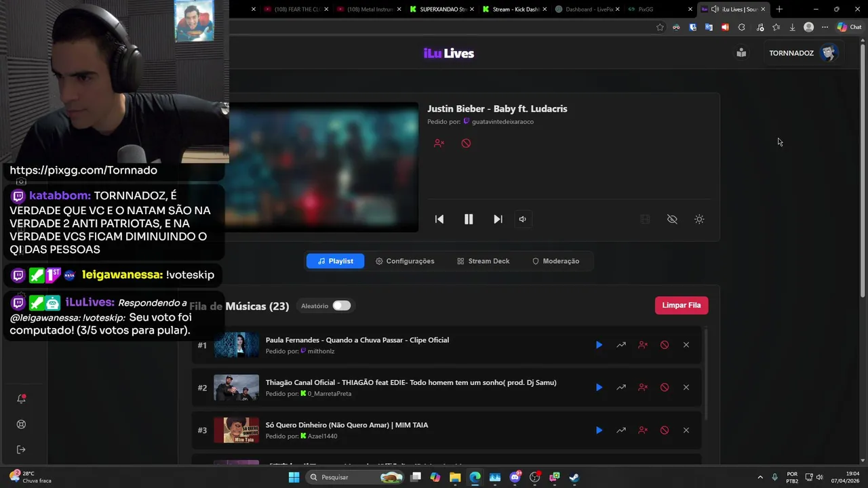Viewport: 868px width, 488px height.
Task: Toggle the Aleatório shuffle switch
Action: click(x=342, y=306)
